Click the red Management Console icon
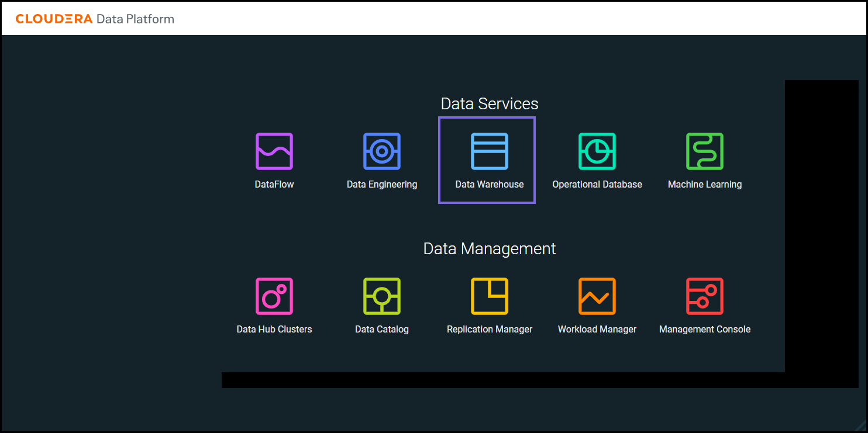The height and width of the screenshot is (433, 868). tap(705, 296)
